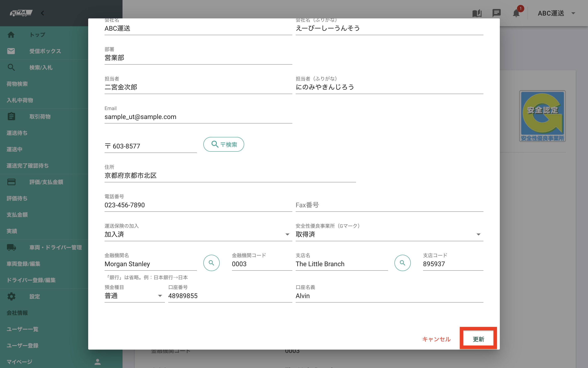Image resolution: width=588 pixels, height=368 pixels.
Task: Open ドライバー登録/編集 in the sidebar
Action: click(x=31, y=280)
